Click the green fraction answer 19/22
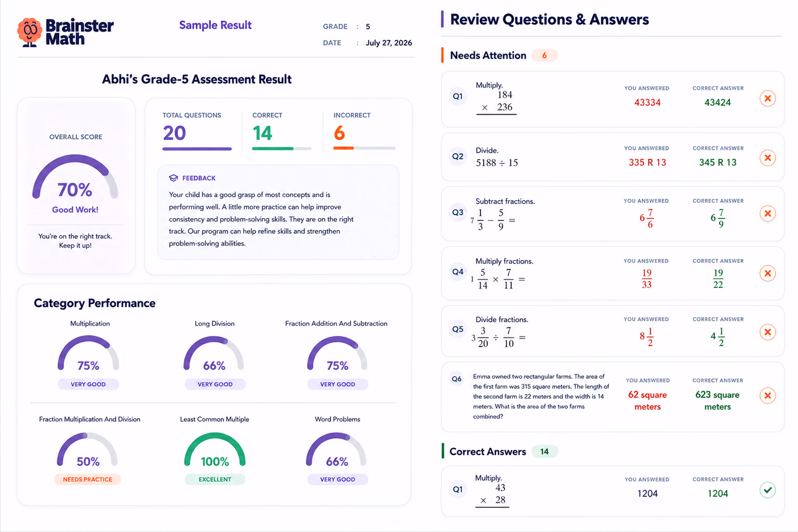The height and width of the screenshot is (532, 798). click(x=718, y=278)
